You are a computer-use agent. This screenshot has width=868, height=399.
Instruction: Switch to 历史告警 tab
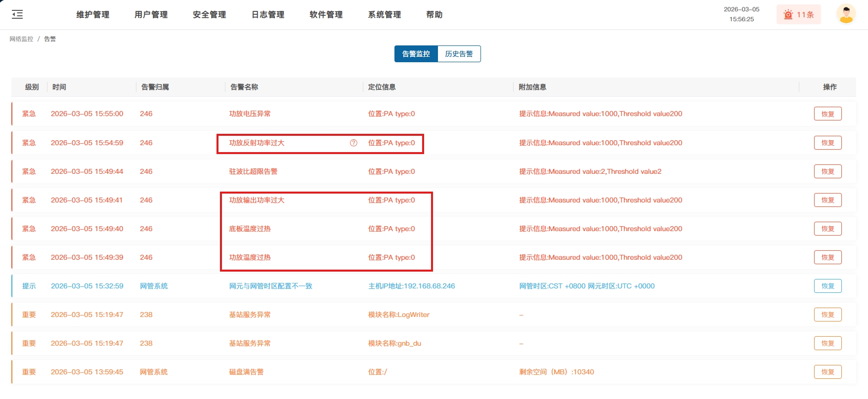click(459, 54)
